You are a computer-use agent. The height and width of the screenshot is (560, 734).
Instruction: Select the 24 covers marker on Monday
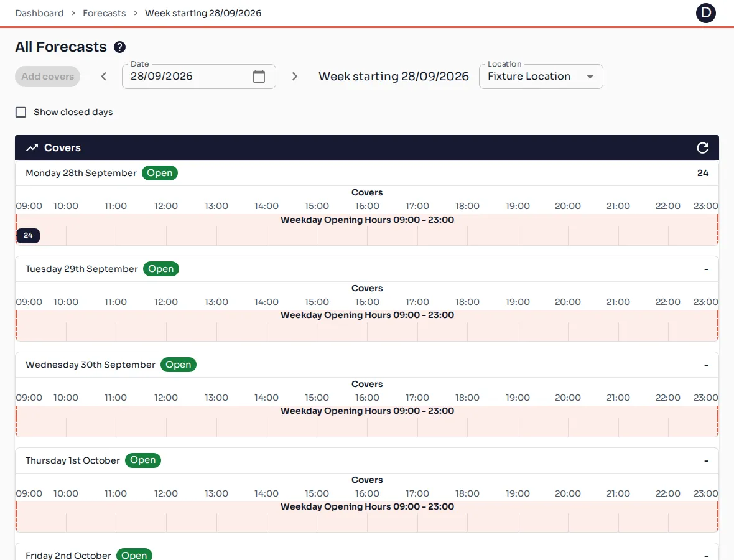click(x=28, y=236)
